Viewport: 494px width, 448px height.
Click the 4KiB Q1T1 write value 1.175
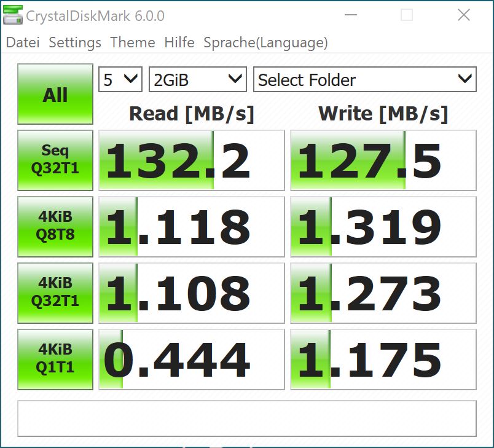[383, 360]
